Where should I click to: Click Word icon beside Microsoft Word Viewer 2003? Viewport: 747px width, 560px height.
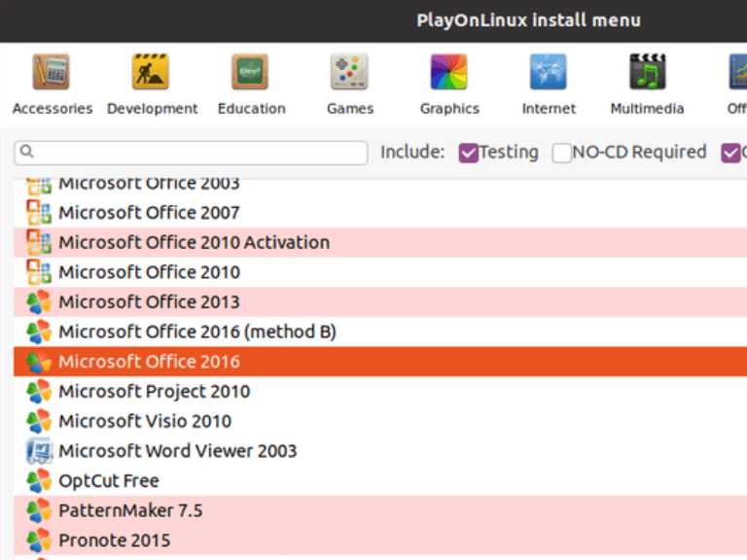(39, 451)
